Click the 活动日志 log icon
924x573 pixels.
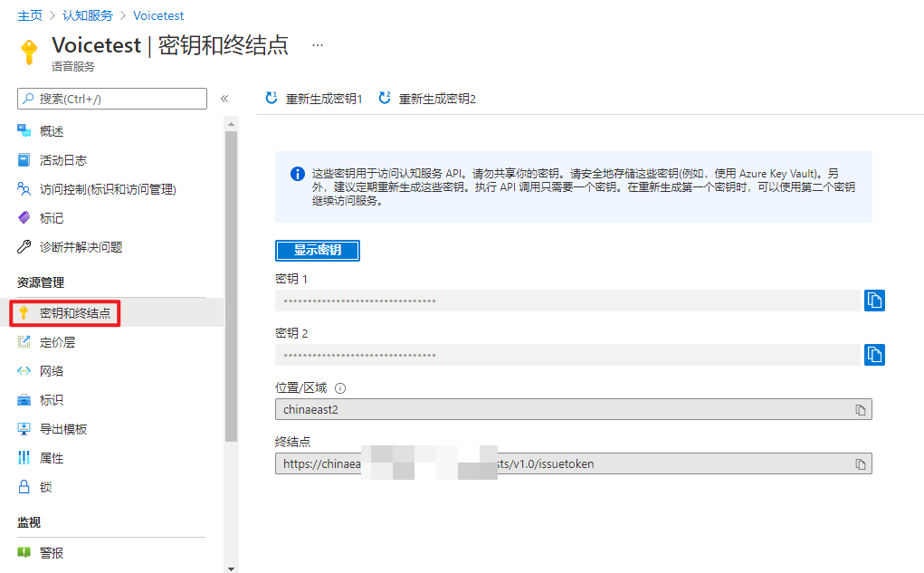click(24, 159)
